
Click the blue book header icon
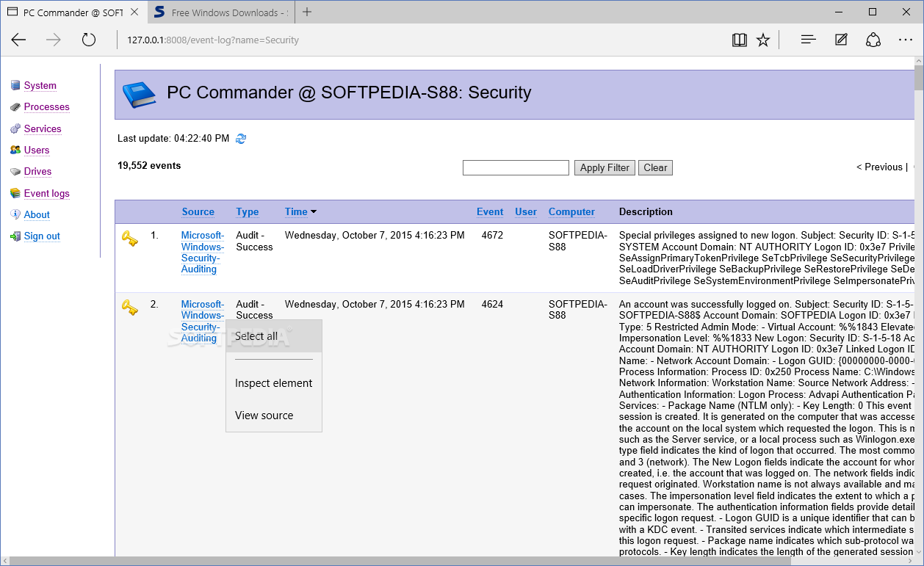140,94
